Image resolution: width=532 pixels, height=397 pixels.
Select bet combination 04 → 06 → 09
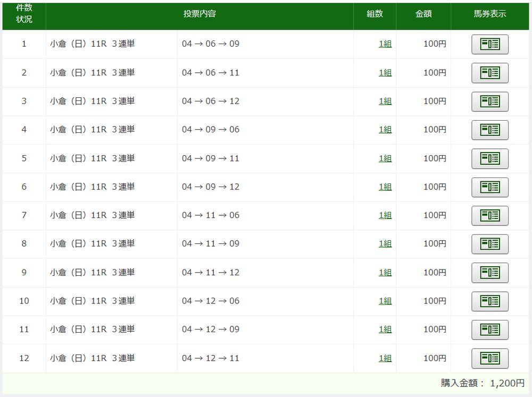tap(211, 44)
